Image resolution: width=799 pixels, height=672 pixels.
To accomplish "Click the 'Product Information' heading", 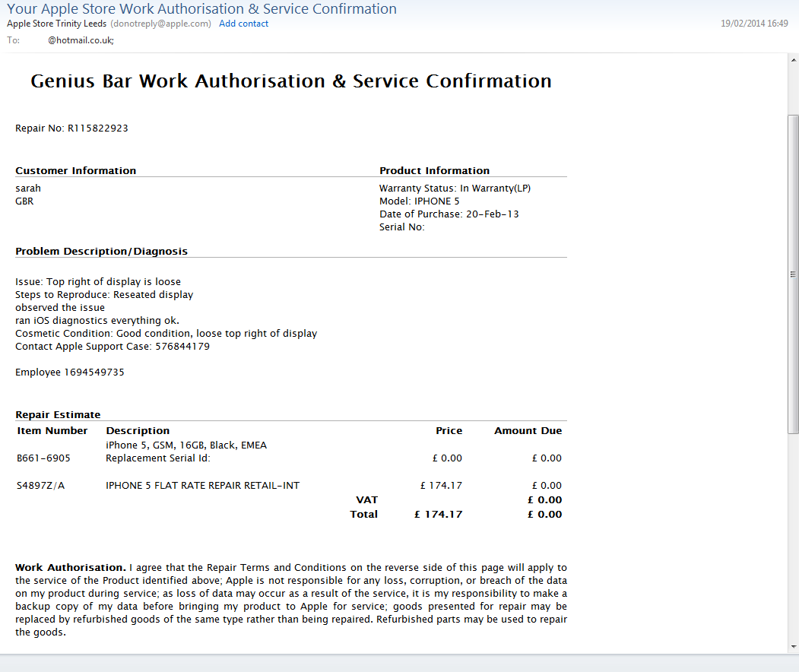I will coord(434,171).
